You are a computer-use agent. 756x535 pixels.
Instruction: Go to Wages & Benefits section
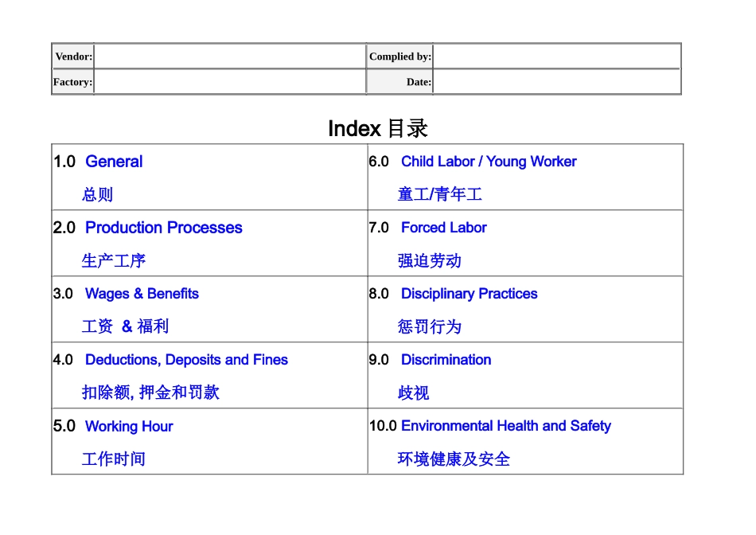[142, 294]
